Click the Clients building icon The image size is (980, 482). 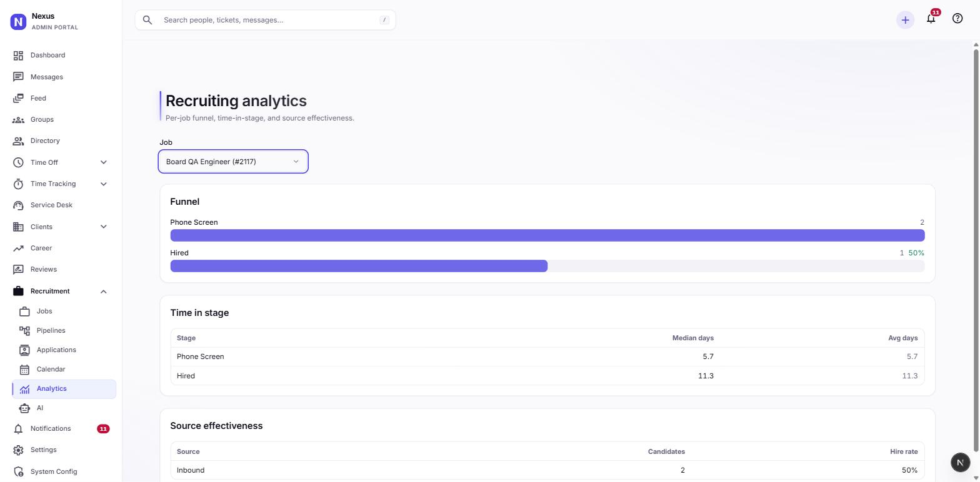(x=18, y=227)
